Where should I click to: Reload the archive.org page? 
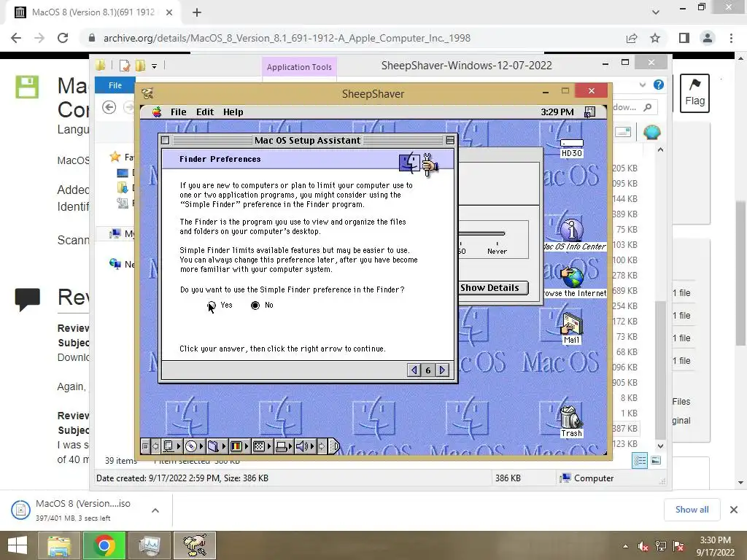pyautogui.click(x=63, y=38)
